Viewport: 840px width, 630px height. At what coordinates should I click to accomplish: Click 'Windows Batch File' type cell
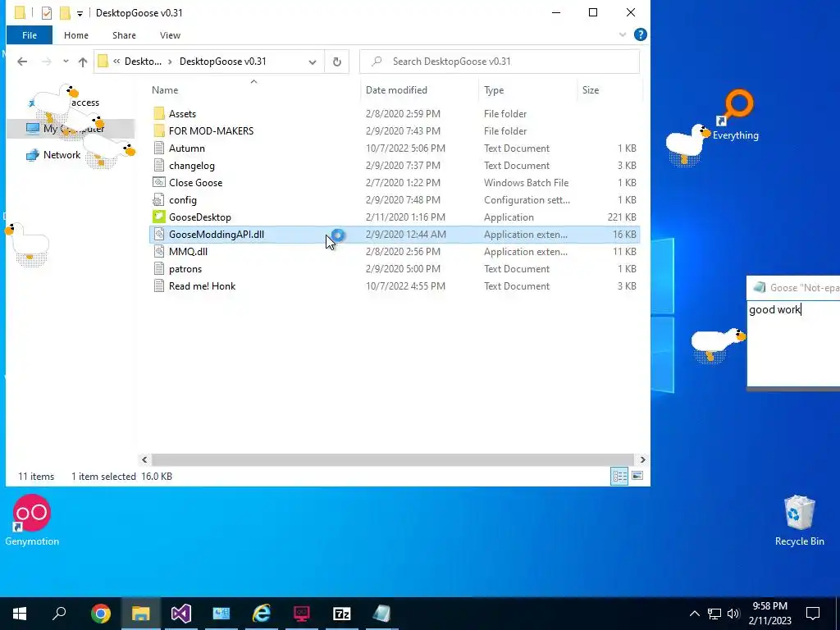click(x=526, y=183)
